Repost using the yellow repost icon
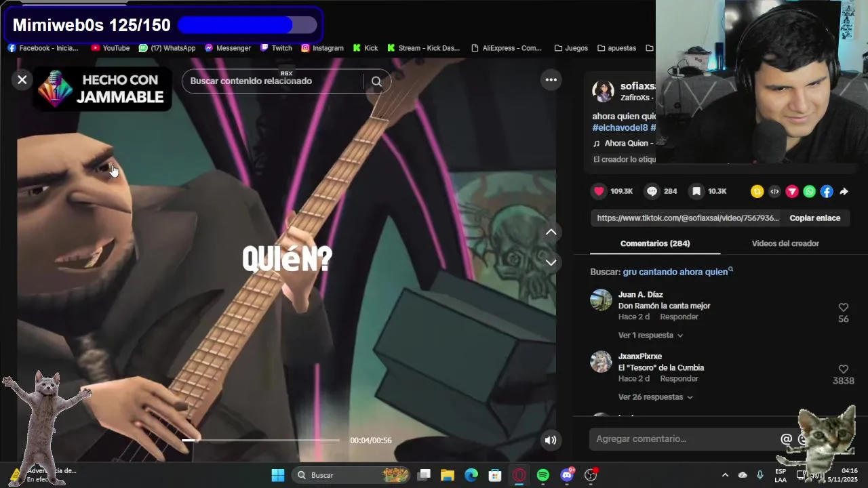This screenshot has width=868, height=488. click(x=757, y=192)
